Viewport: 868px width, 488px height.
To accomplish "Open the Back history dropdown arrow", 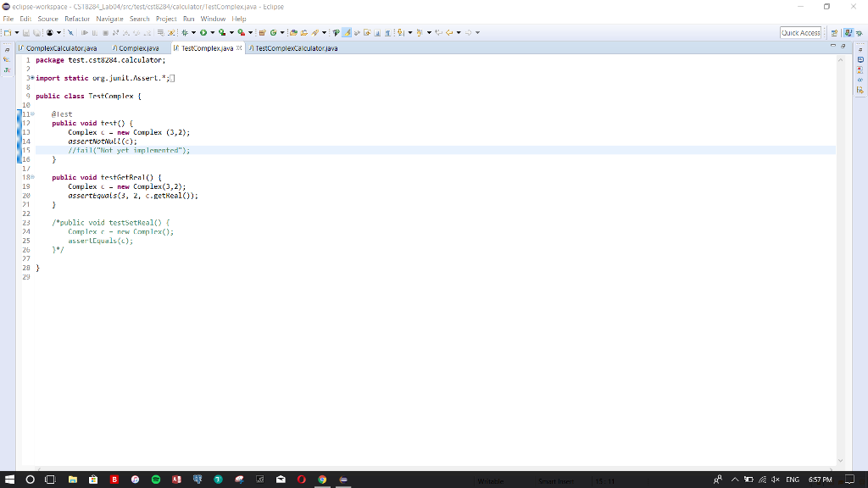I will point(459,33).
